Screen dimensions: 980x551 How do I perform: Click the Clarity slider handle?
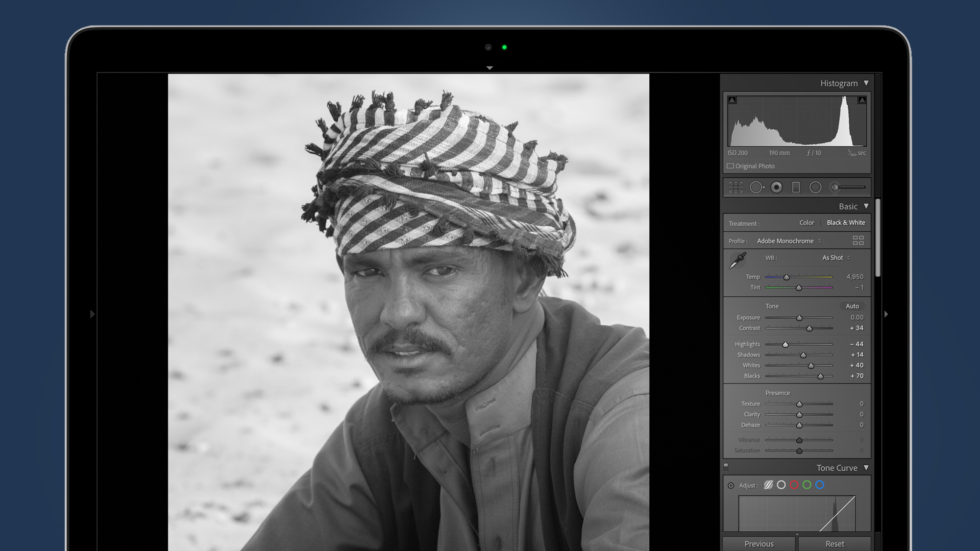(799, 415)
